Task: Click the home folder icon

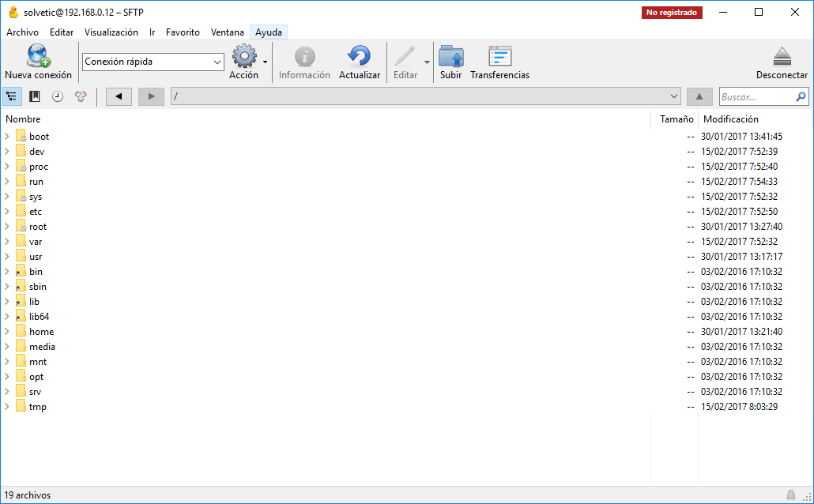Action: click(x=21, y=331)
